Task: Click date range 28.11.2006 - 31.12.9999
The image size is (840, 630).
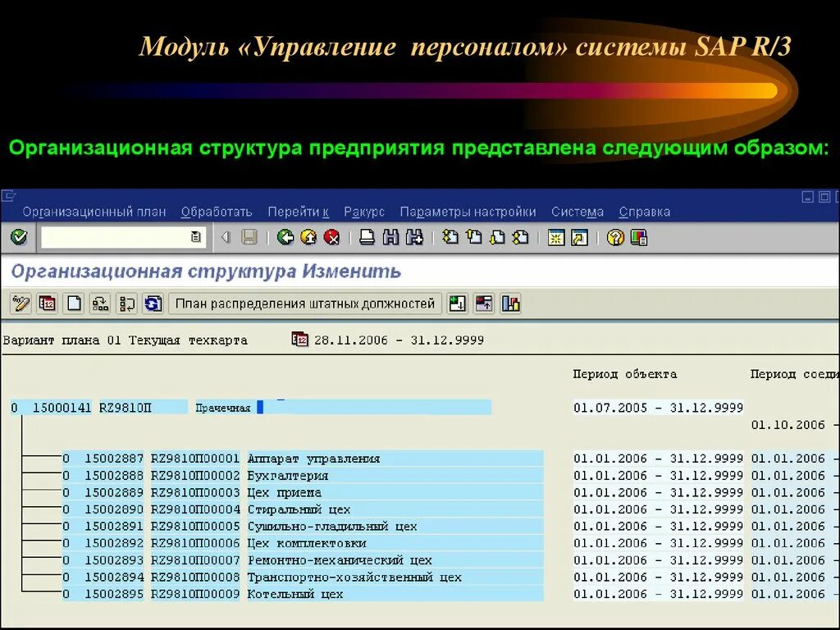Action: tap(399, 340)
